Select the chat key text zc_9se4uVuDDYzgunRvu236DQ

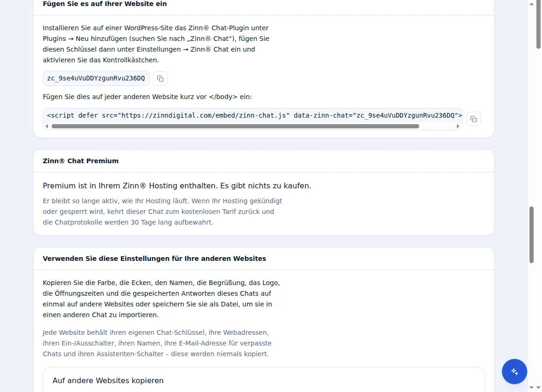[96, 78]
